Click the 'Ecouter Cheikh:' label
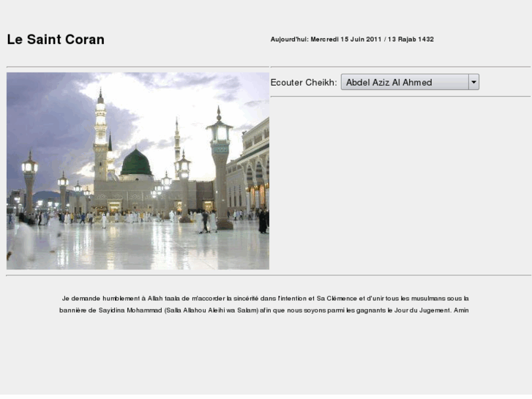The image size is (532, 399). coord(304,83)
